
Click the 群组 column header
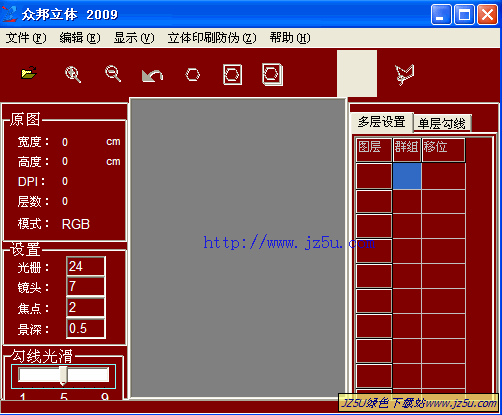pos(407,150)
